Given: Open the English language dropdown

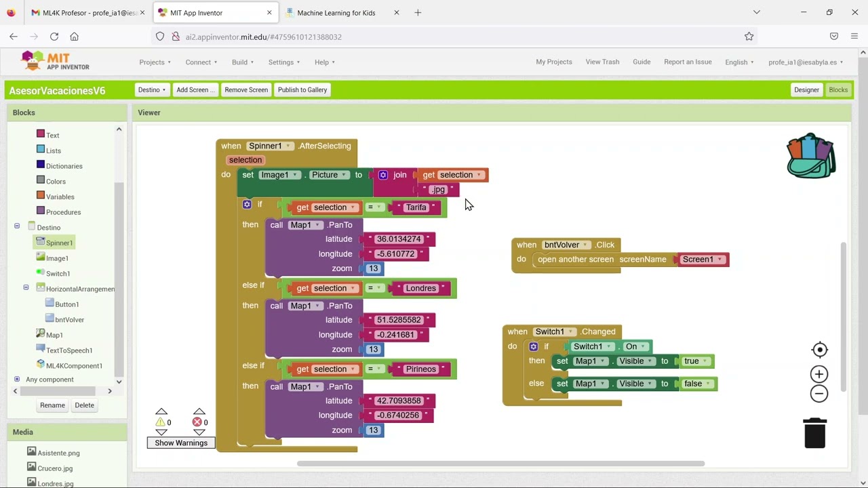Looking at the screenshot, I should click(x=739, y=62).
